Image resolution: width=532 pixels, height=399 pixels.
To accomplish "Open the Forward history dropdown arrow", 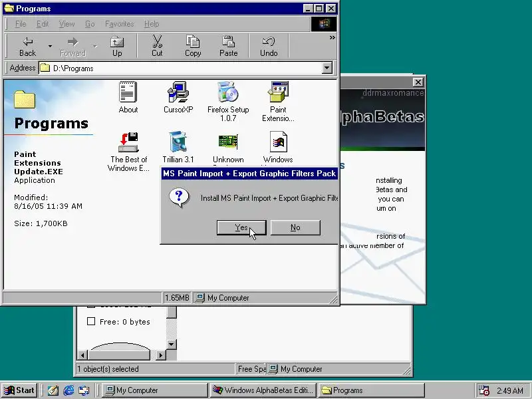I will pyautogui.click(x=94, y=46).
